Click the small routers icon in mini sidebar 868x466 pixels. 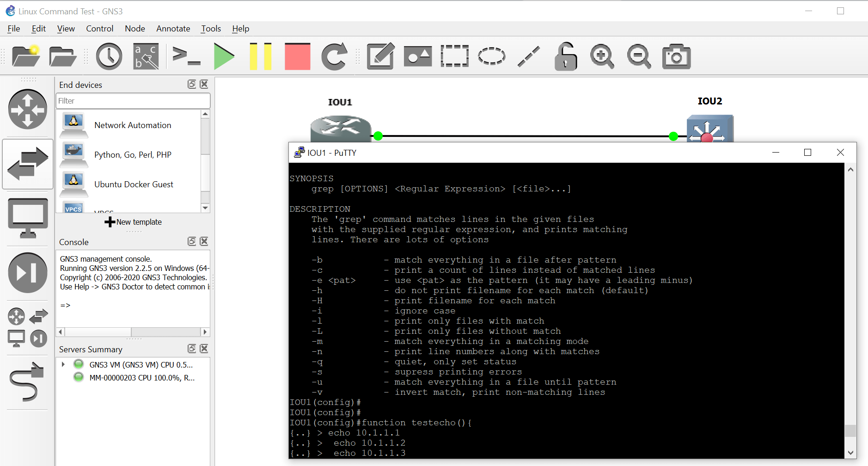point(16,317)
